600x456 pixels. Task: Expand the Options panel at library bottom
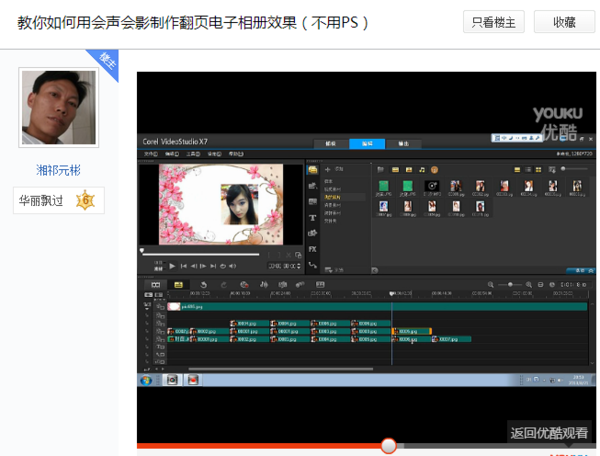point(580,270)
